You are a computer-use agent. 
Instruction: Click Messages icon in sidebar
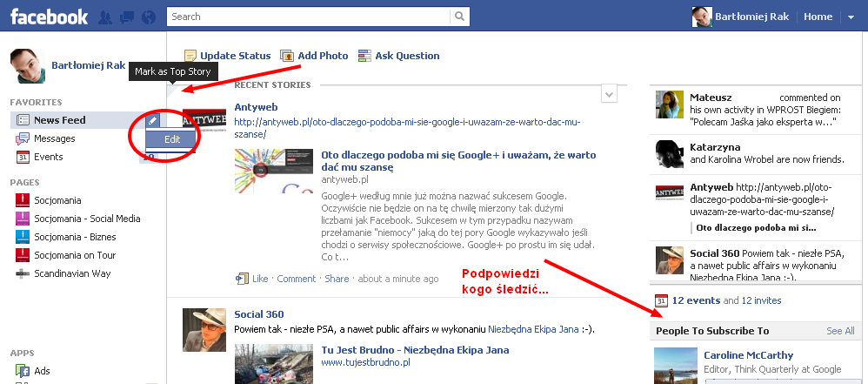pos(23,138)
